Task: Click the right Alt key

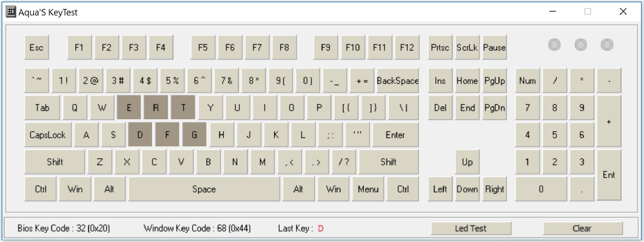Action: 299,189
